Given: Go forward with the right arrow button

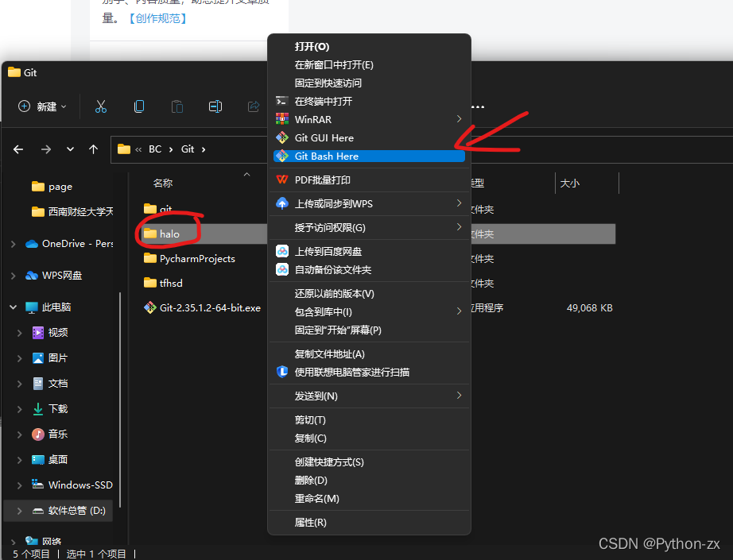Looking at the screenshot, I should pos(46,149).
